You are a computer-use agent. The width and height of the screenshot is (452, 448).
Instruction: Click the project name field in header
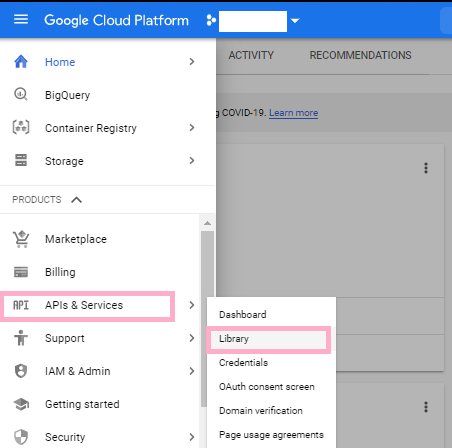(253, 21)
